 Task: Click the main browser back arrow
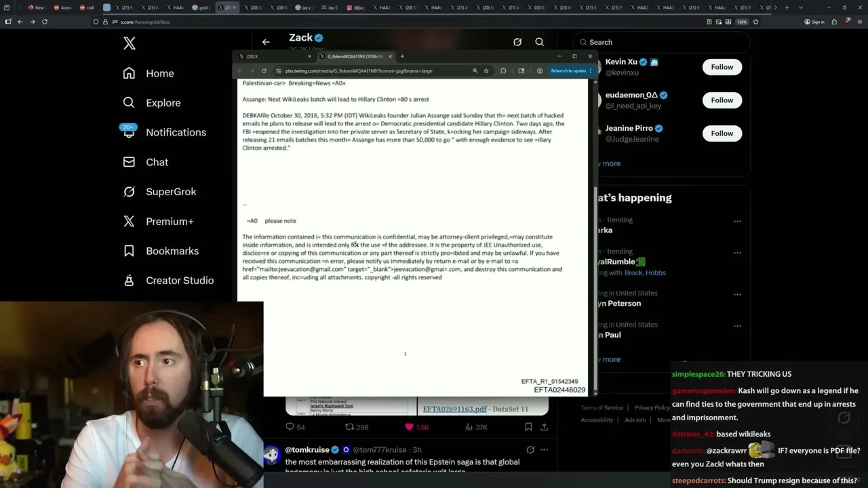click(x=20, y=22)
